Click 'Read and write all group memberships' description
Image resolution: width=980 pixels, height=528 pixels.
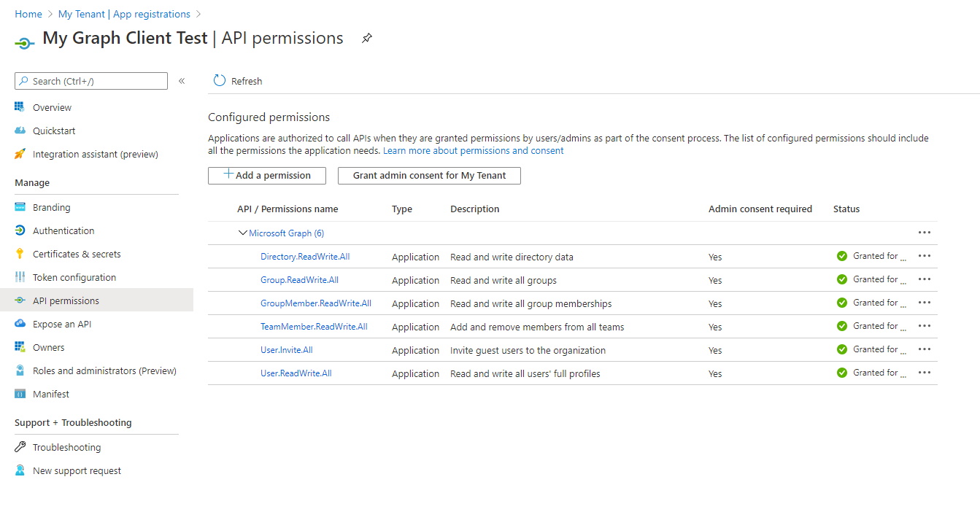click(x=531, y=303)
